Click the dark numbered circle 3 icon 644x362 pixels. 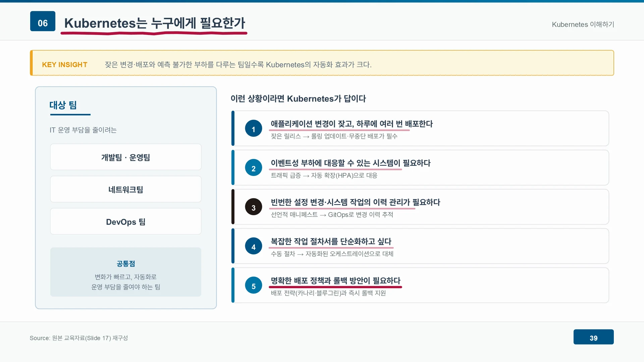(254, 207)
